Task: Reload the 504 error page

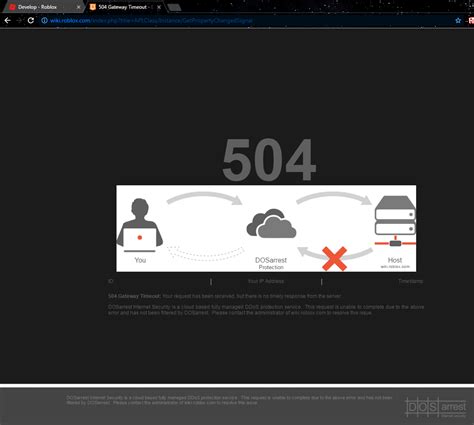Action: point(31,20)
